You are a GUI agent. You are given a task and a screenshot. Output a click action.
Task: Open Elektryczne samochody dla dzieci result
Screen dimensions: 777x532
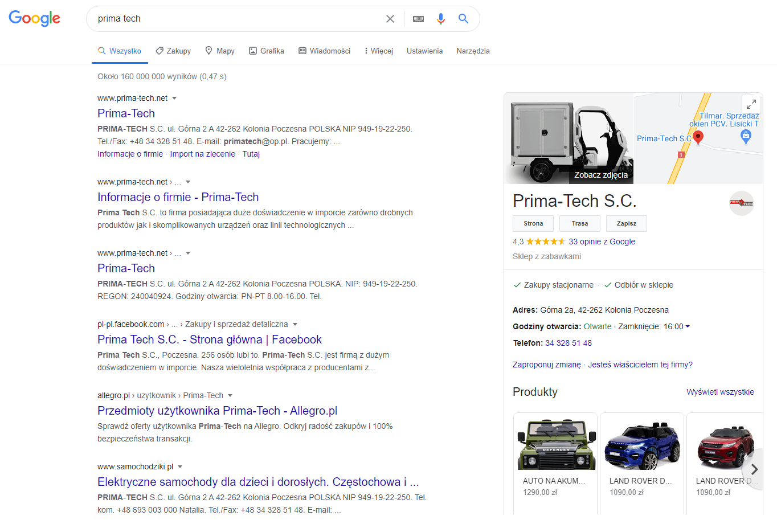[258, 482]
